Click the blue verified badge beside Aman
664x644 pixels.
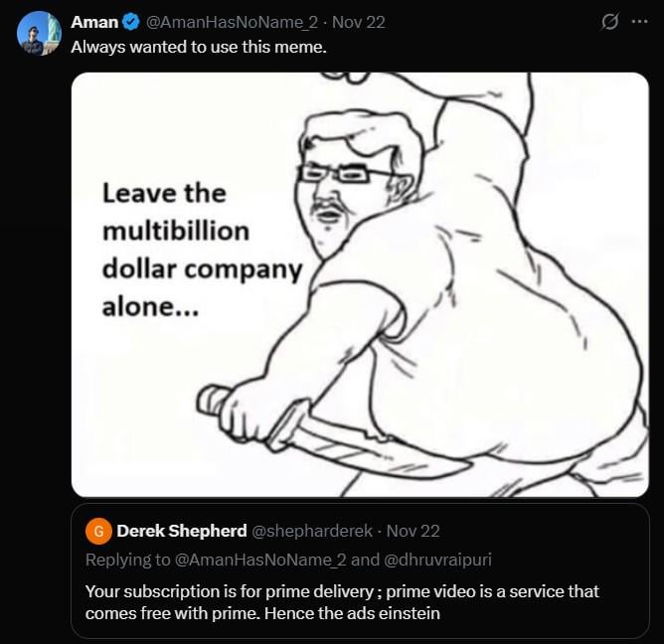pos(131,22)
